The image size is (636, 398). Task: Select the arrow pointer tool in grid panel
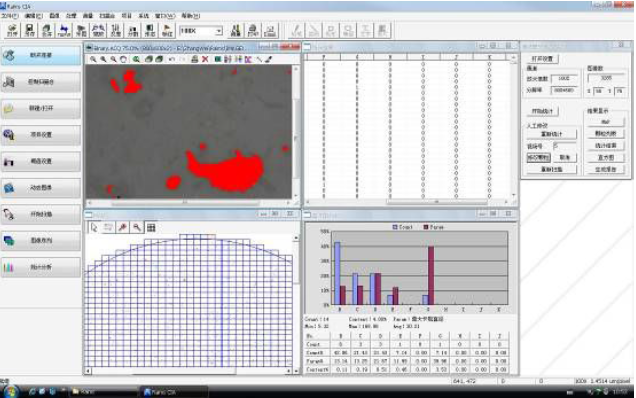click(x=94, y=228)
